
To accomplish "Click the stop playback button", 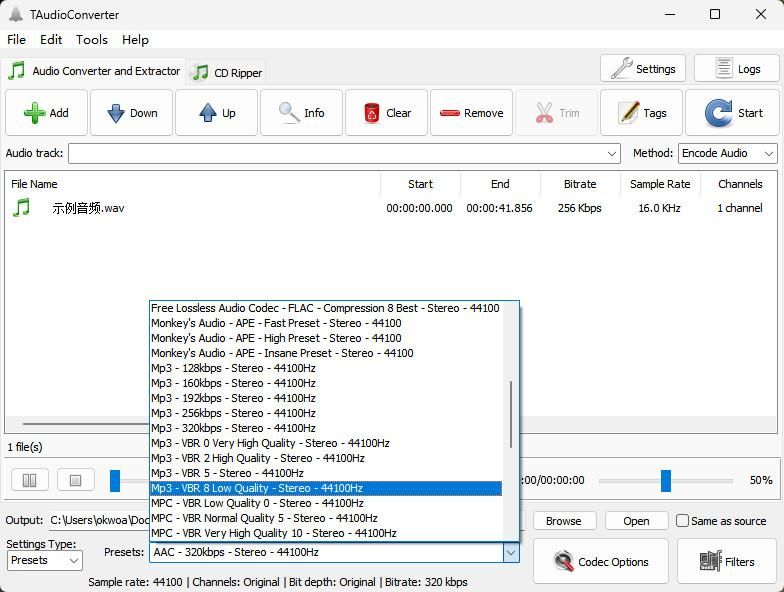I will click(76, 480).
